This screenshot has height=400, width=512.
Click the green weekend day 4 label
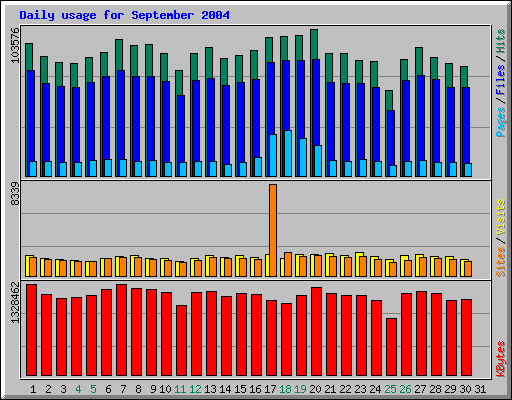[x=78, y=389]
